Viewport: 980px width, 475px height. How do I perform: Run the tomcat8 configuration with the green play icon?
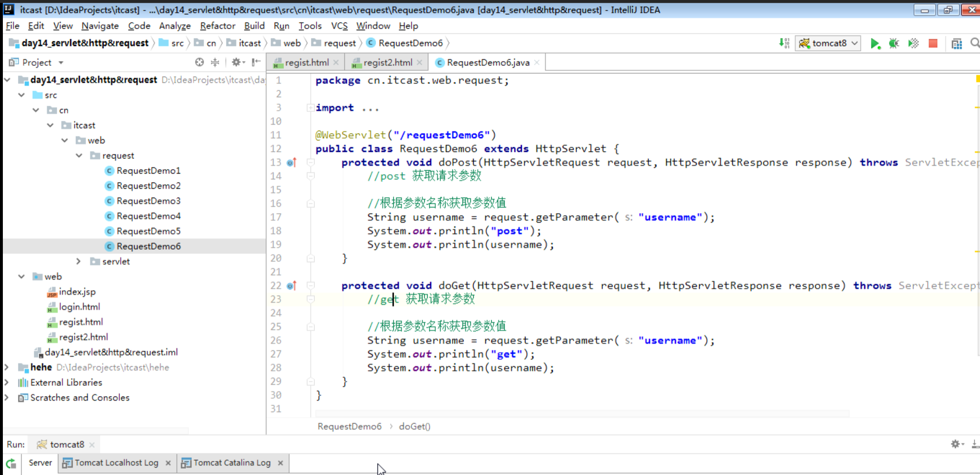[874, 43]
